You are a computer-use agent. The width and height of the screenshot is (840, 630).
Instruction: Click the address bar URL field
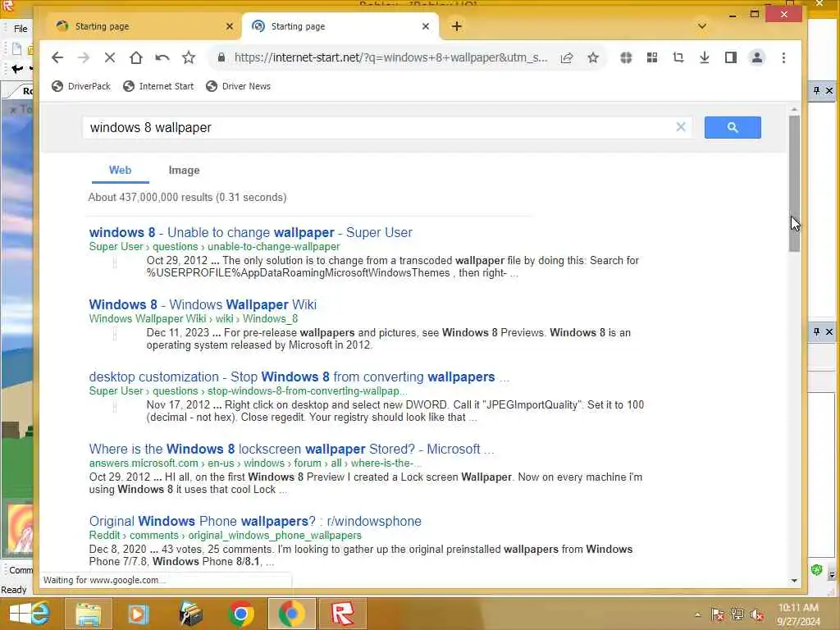coord(391,57)
